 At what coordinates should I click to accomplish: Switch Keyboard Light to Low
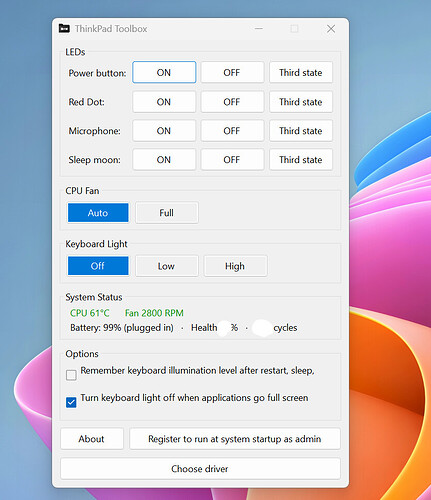click(167, 266)
